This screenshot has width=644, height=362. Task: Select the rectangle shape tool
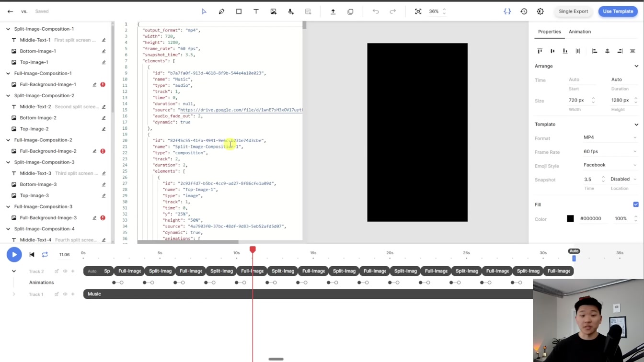pyautogui.click(x=239, y=11)
